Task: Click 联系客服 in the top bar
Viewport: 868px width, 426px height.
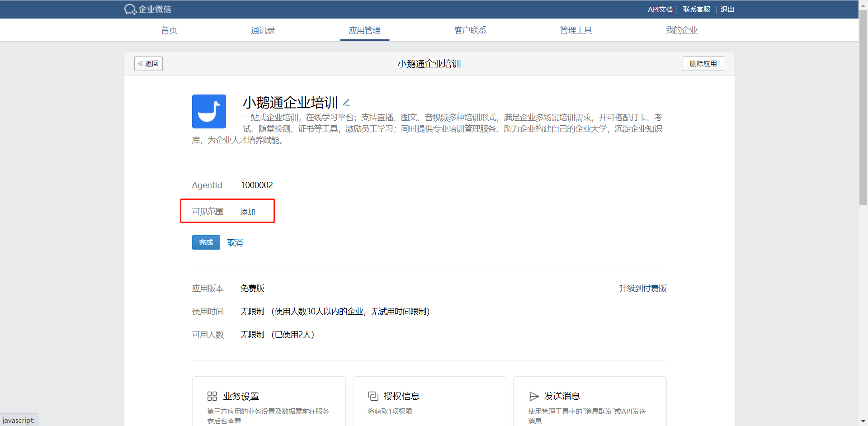Action: 697,9
